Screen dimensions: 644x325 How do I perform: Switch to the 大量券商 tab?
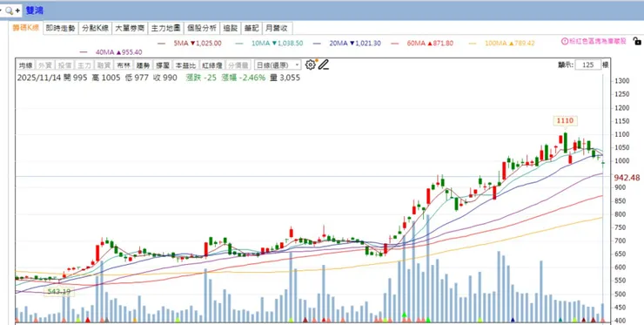[x=130, y=28]
